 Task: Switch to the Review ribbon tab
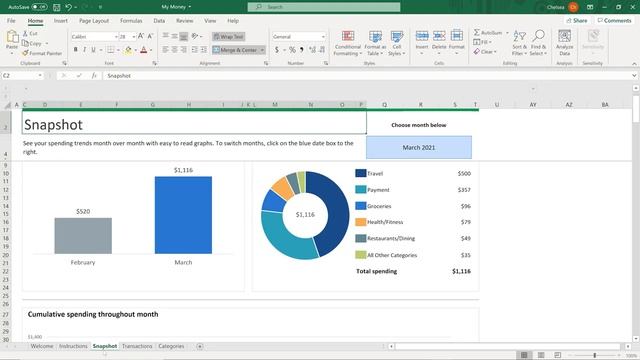point(184,20)
